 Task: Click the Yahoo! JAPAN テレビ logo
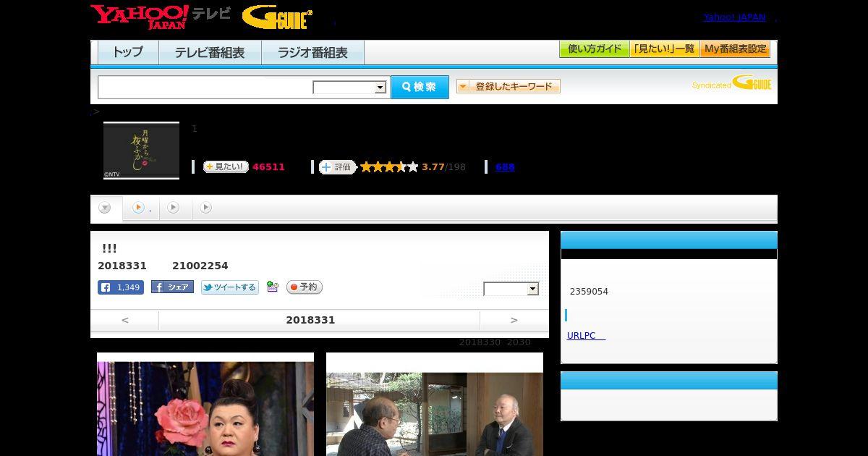pos(161,16)
